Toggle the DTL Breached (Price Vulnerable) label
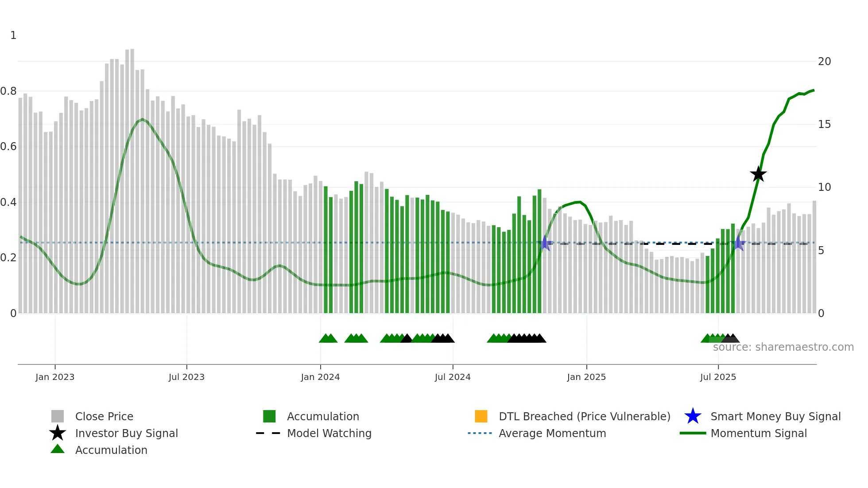 (585, 416)
